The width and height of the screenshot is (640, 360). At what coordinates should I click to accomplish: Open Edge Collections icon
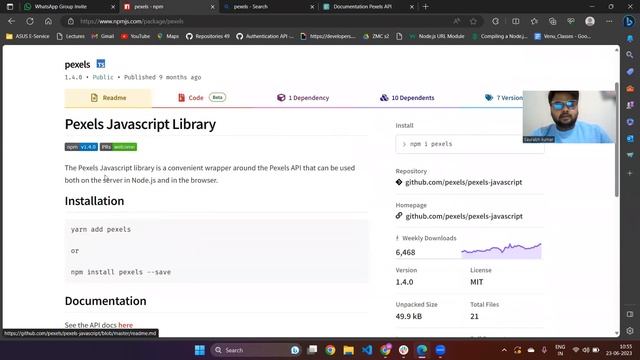(x=553, y=21)
